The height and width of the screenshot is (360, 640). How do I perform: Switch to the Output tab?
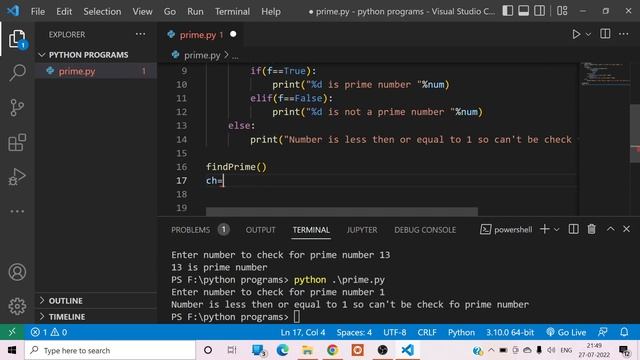point(260,230)
